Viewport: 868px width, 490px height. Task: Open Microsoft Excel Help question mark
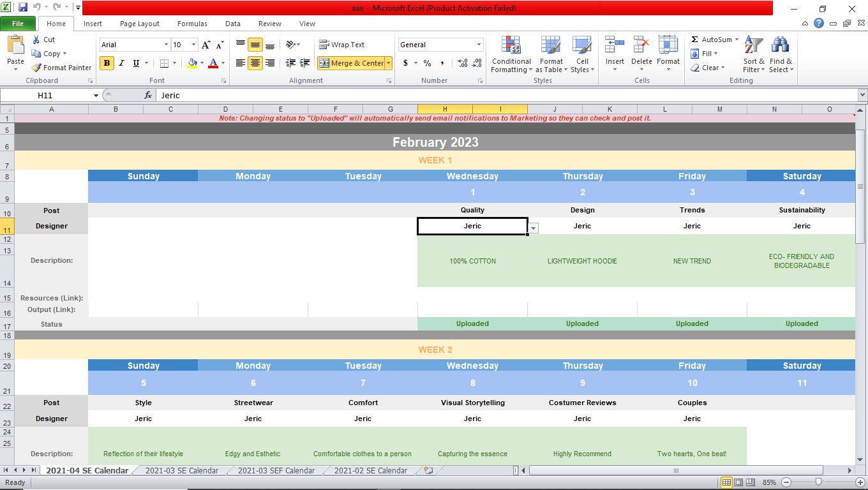tap(819, 24)
